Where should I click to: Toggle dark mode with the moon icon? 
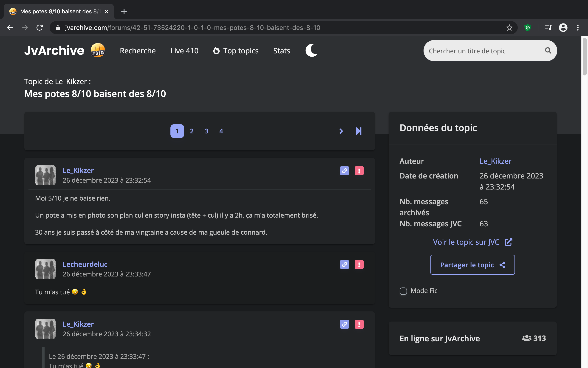(311, 50)
